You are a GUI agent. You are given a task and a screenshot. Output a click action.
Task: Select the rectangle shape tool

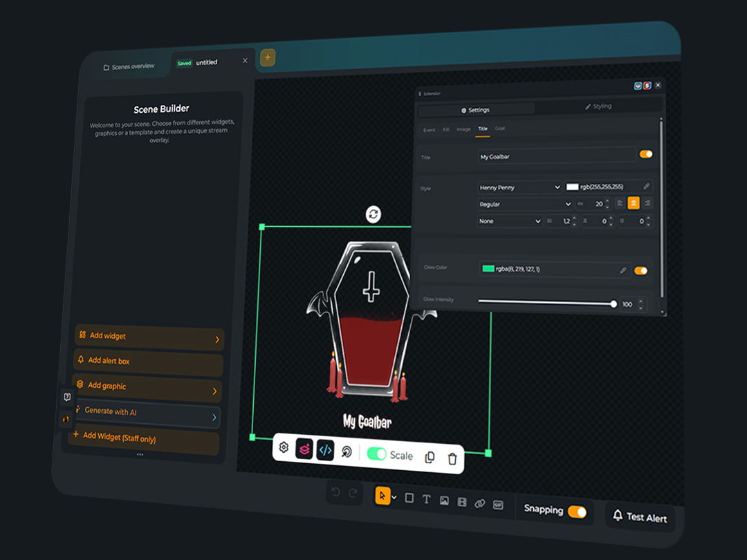point(409,498)
